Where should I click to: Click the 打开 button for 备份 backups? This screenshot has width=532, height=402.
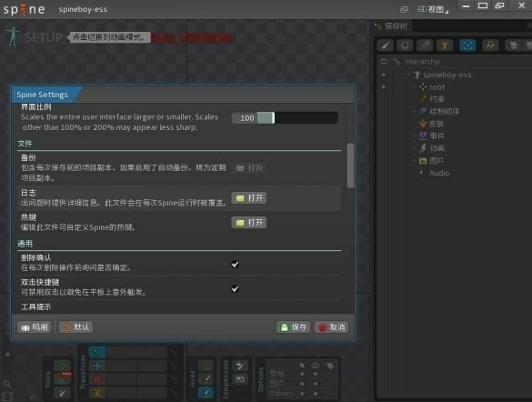coord(249,168)
